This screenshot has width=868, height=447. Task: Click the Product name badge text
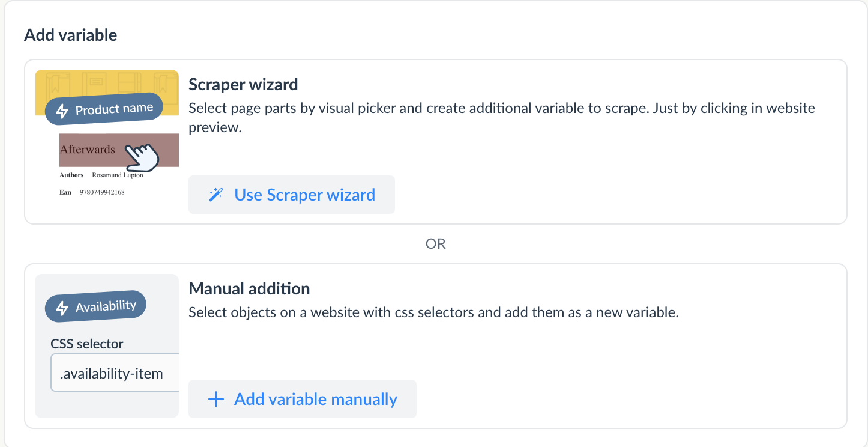tap(114, 109)
